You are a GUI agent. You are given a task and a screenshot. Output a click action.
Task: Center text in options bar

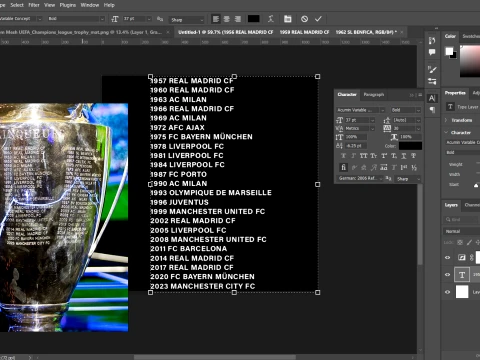tap(227, 19)
